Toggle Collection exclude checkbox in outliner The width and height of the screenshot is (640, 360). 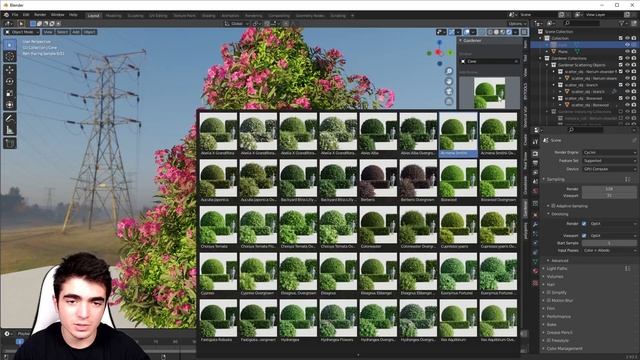621,38
